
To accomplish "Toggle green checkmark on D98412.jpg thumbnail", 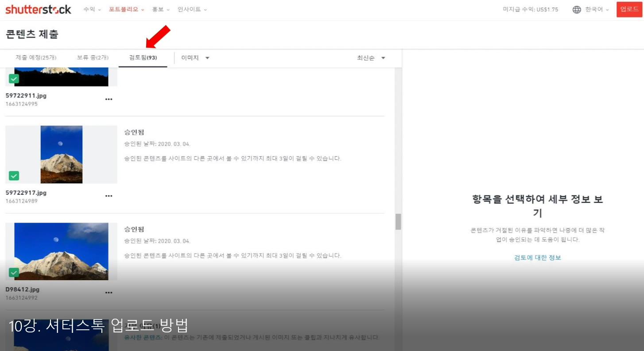I will (x=14, y=272).
